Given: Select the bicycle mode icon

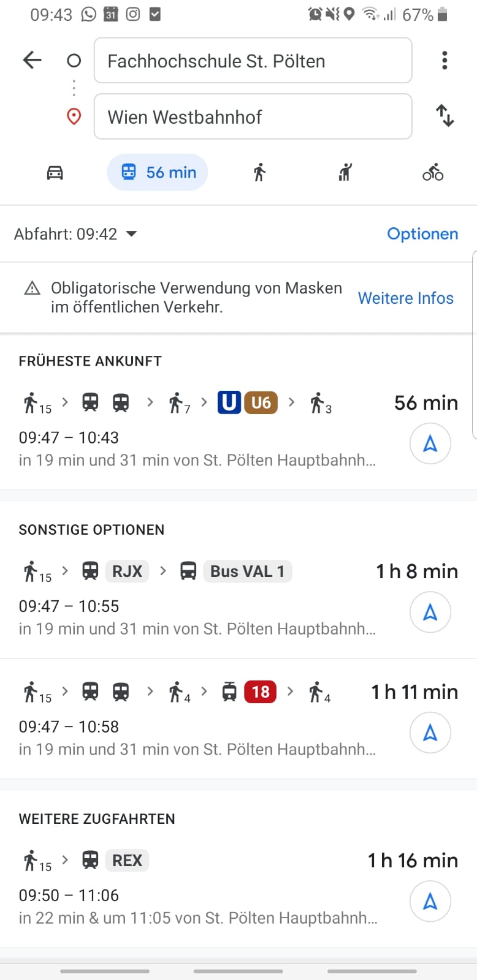Looking at the screenshot, I should click(x=433, y=173).
